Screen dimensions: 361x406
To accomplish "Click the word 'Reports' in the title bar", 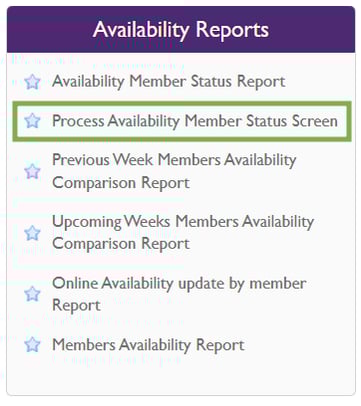I will [x=232, y=31].
